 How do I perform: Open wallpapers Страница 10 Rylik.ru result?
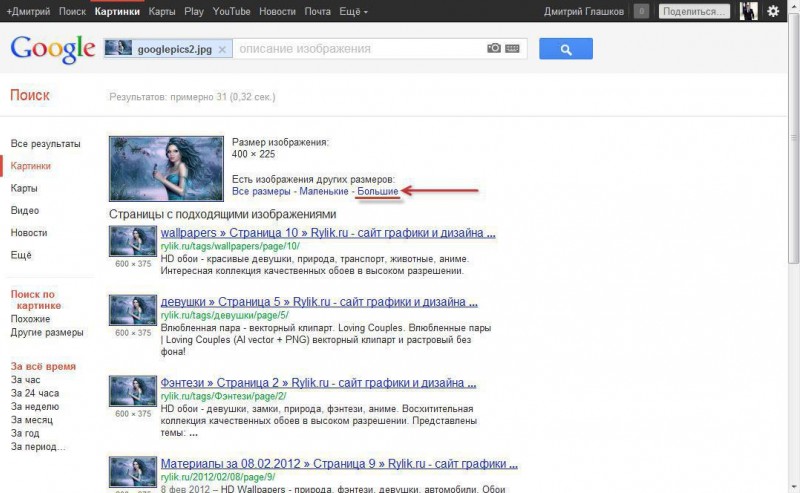328,233
